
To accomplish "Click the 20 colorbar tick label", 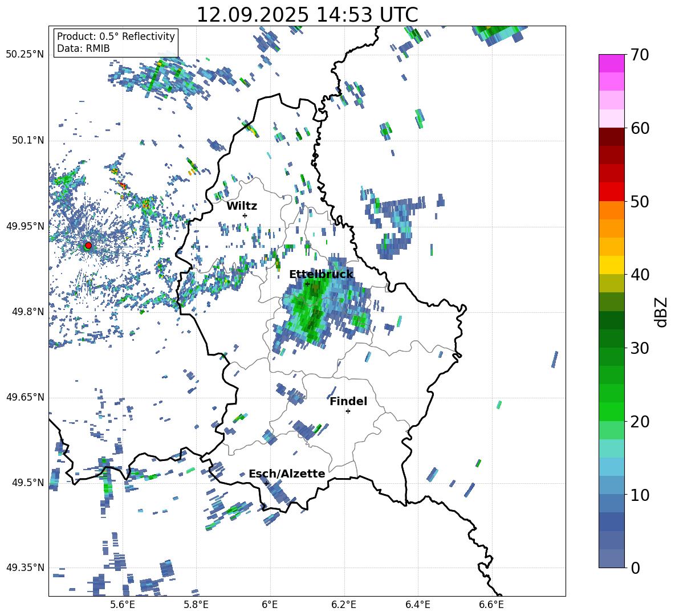I will pyautogui.click(x=640, y=422).
